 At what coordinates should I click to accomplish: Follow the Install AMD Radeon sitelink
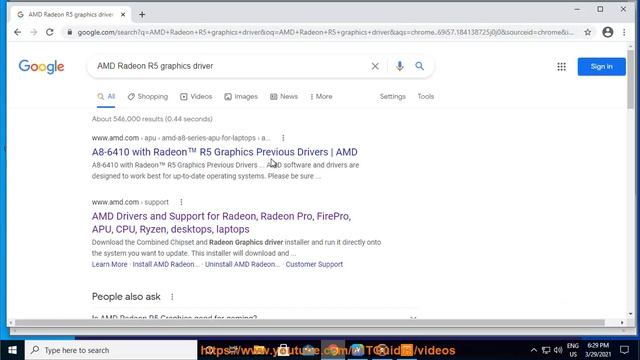click(166, 264)
